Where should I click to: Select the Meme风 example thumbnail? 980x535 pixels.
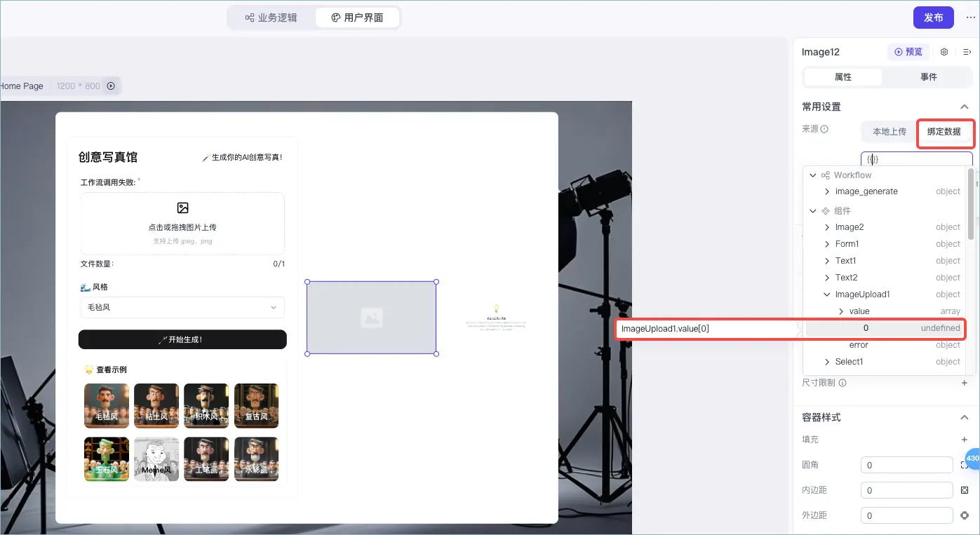pos(156,459)
